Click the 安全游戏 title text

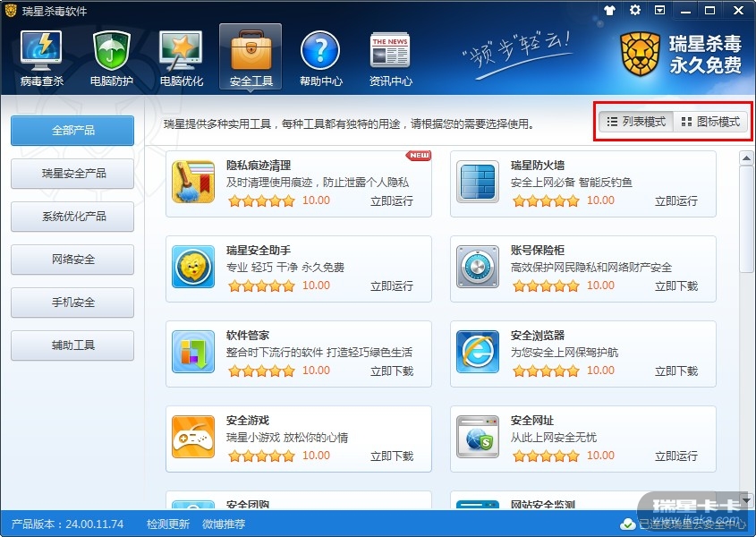click(248, 421)
